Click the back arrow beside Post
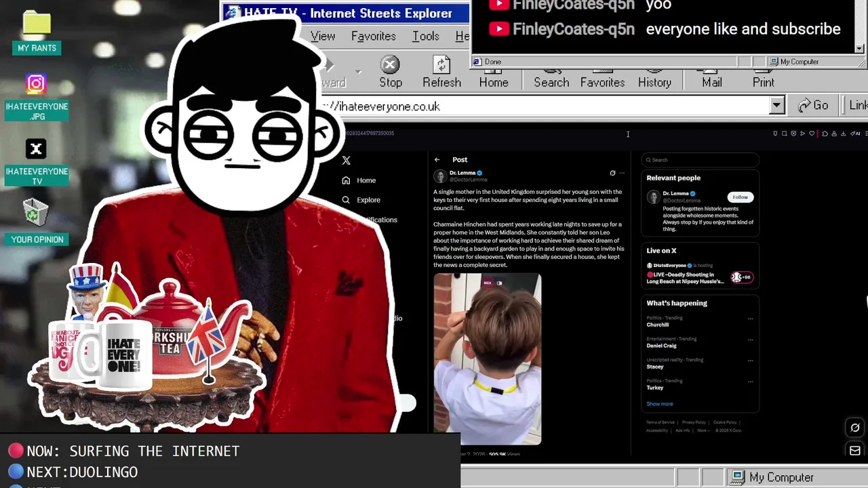The width and height of the screenshot is (868, 488). pos(437,160)
